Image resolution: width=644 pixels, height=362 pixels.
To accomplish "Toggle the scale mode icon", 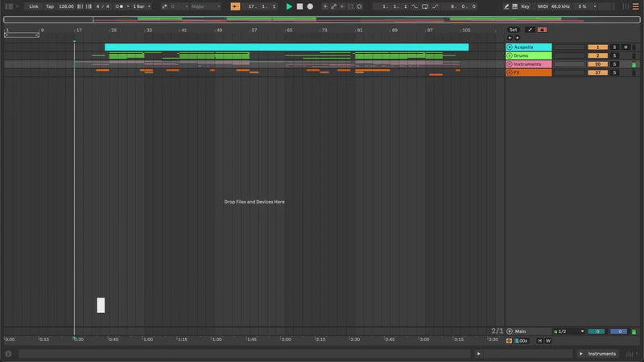I will pos(164,6).
